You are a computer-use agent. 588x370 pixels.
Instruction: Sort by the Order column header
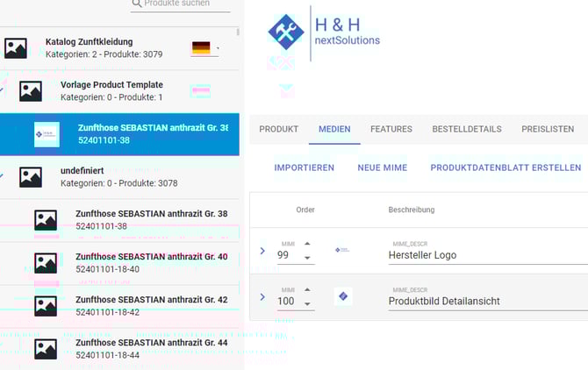[305, 210]
